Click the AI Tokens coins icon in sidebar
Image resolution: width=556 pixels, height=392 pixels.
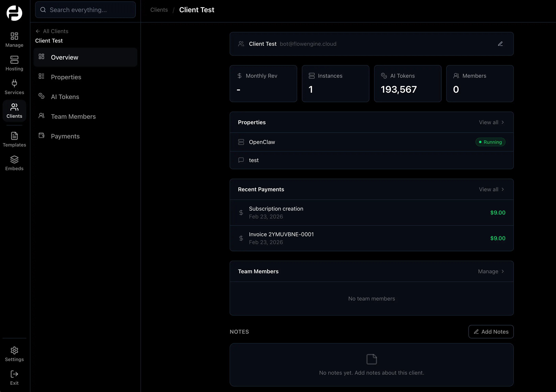pos(41,96)
